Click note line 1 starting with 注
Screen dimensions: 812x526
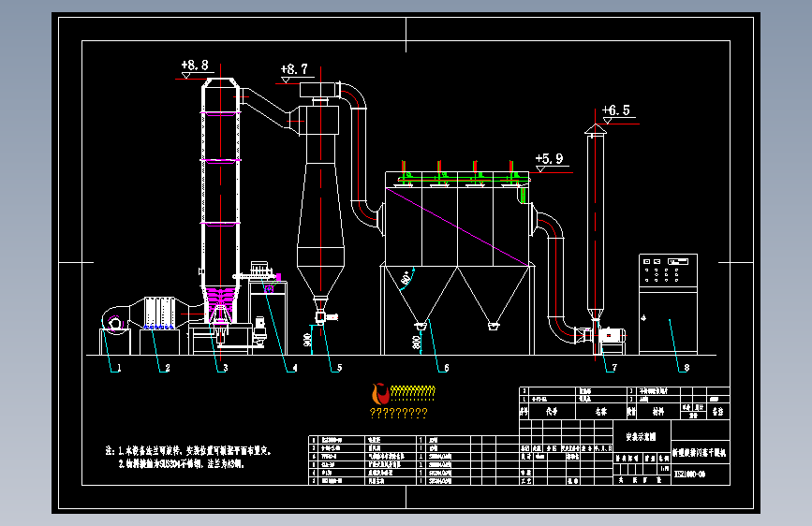pyautogui.click(x=188, y=450)
